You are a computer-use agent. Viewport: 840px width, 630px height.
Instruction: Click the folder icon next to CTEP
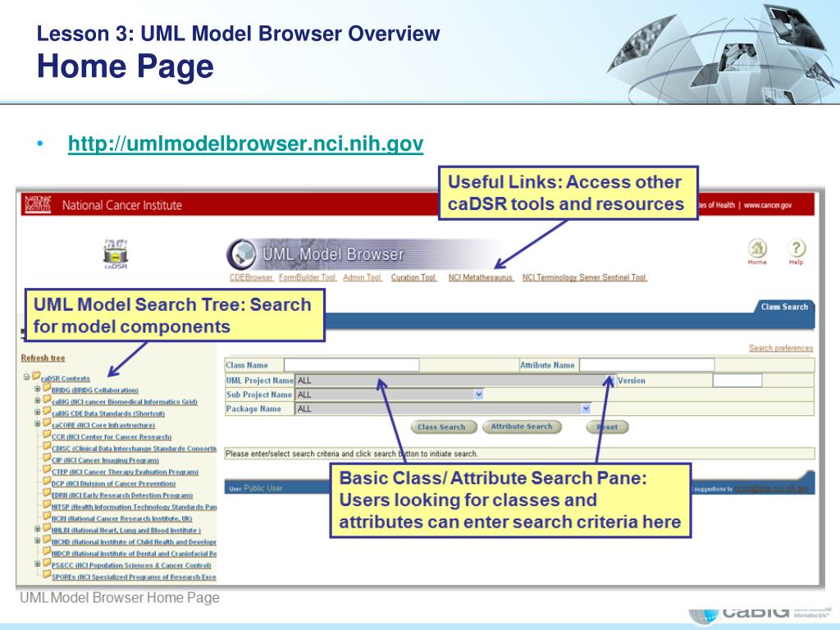point(47,469)
